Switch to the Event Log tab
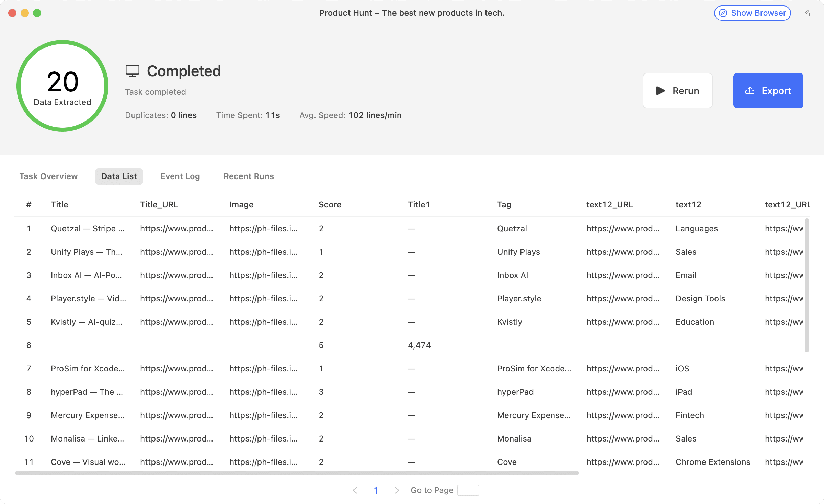824x504 pixels. [x=180, y=175]
